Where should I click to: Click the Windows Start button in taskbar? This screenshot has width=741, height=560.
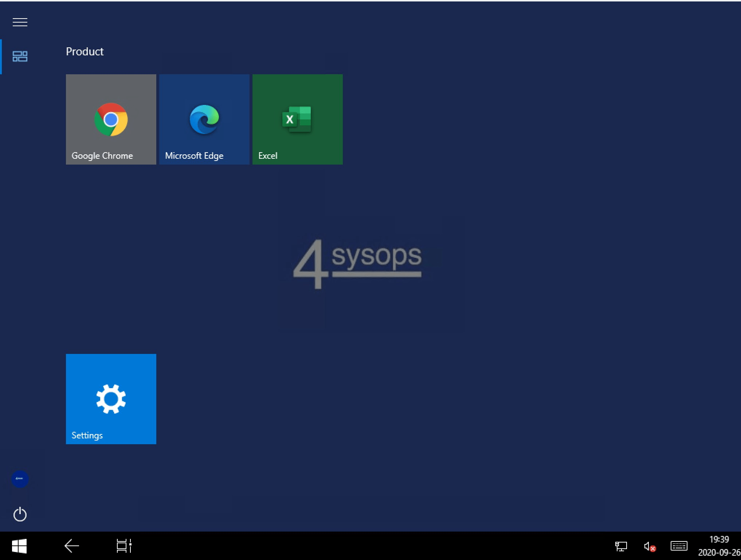(x=20, y=546)
